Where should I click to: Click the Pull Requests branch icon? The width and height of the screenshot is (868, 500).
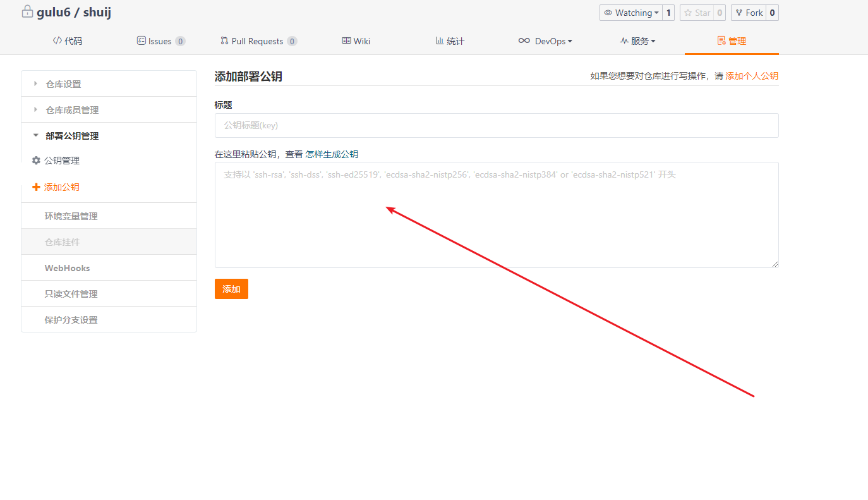[x=224, y=40]
